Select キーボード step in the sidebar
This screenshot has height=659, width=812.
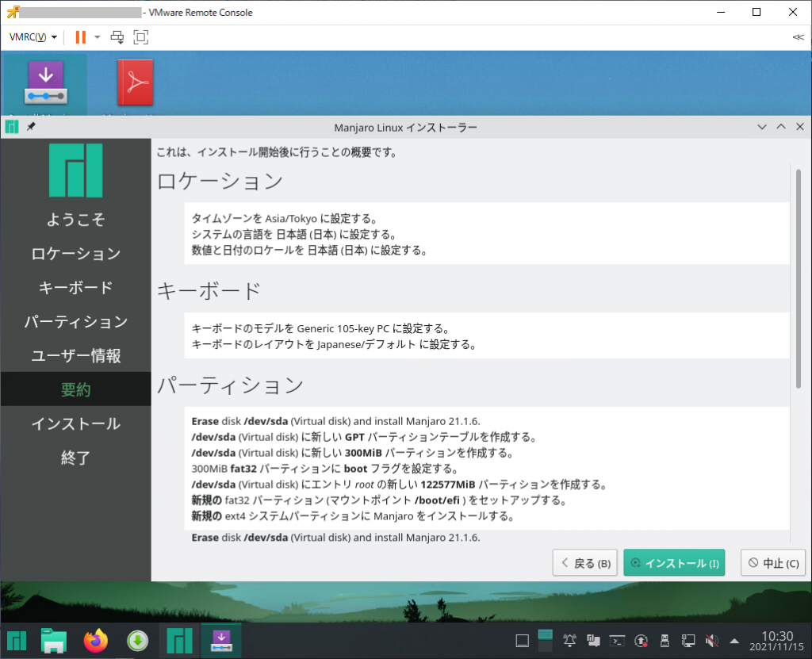tap(75, 288)
